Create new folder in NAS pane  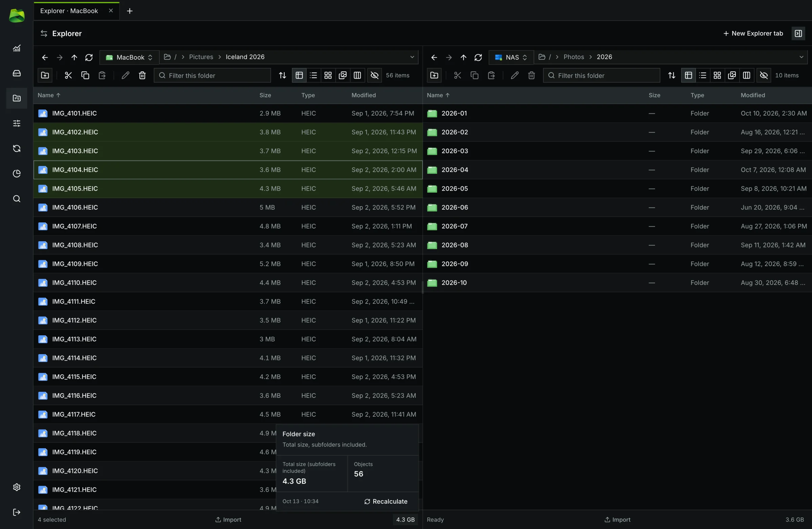pos(434,75)
